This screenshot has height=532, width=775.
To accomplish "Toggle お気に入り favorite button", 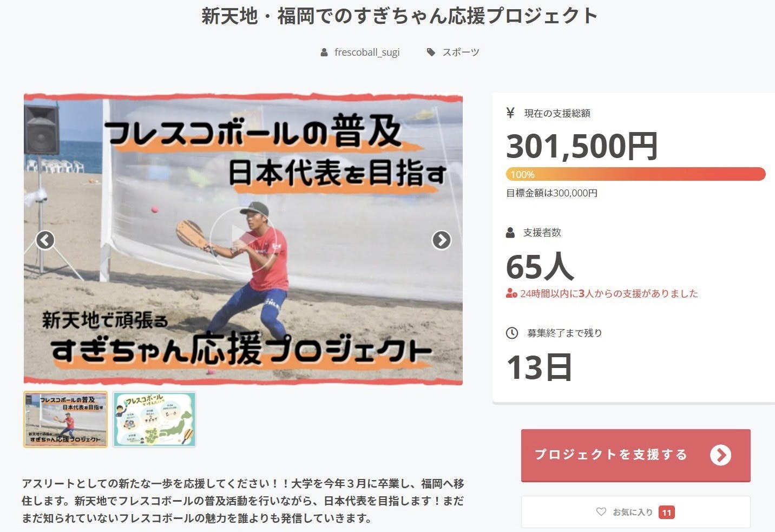I will [635, 512].
